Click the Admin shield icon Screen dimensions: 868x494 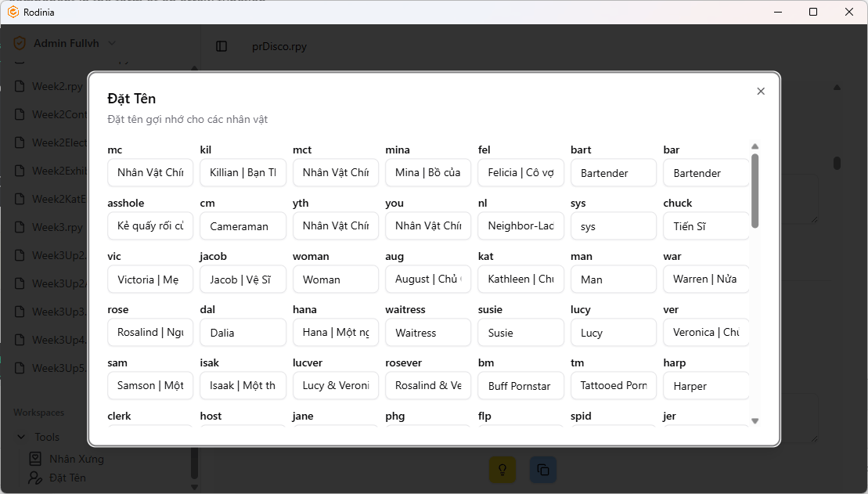[20, 43]
